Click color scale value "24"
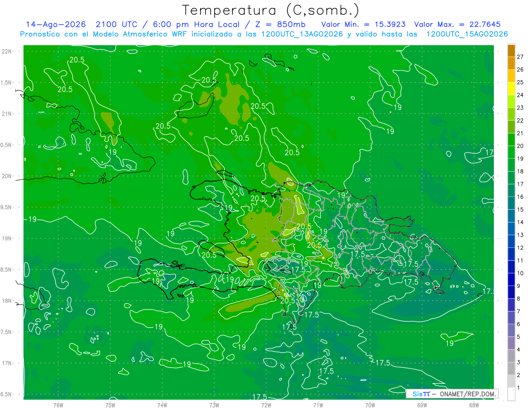The image size is (532, 411). click(x=520, y=95)
